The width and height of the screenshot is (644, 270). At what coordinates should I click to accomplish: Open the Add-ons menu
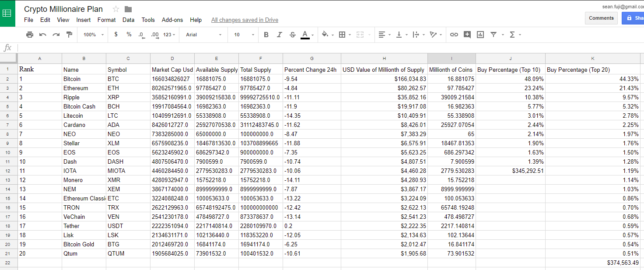tap(172, 20)
